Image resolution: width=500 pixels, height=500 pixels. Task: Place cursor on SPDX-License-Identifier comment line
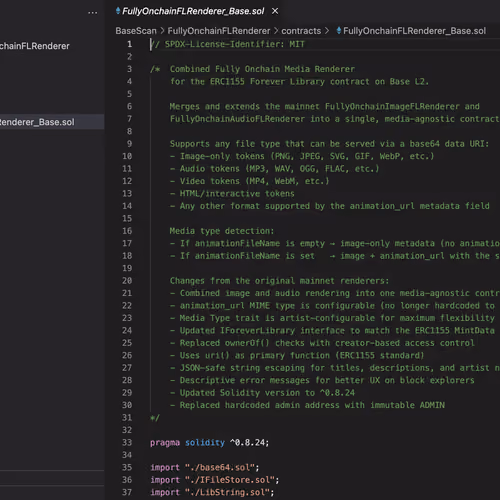[227, 44]
